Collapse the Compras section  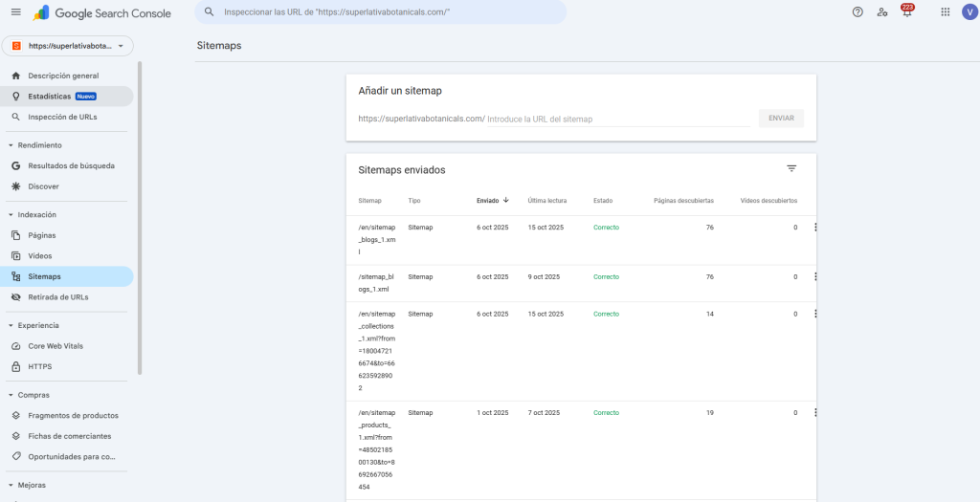click(11, 395)
